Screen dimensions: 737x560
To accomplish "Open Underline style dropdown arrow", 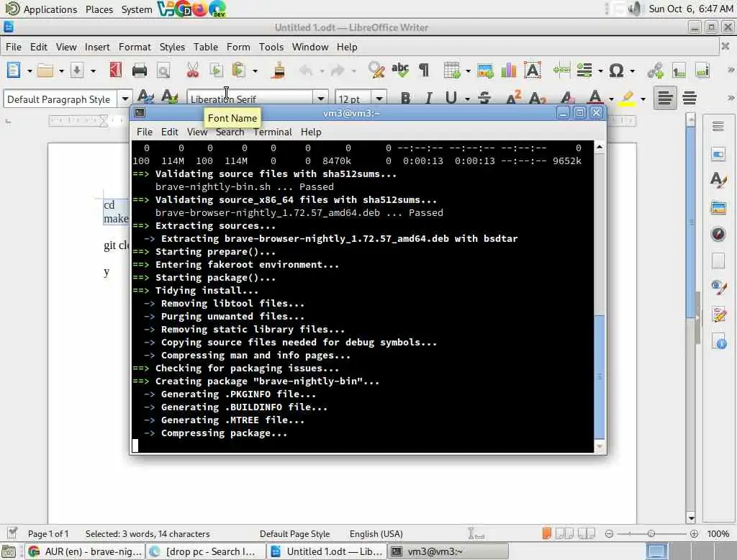I will [467, 99].
